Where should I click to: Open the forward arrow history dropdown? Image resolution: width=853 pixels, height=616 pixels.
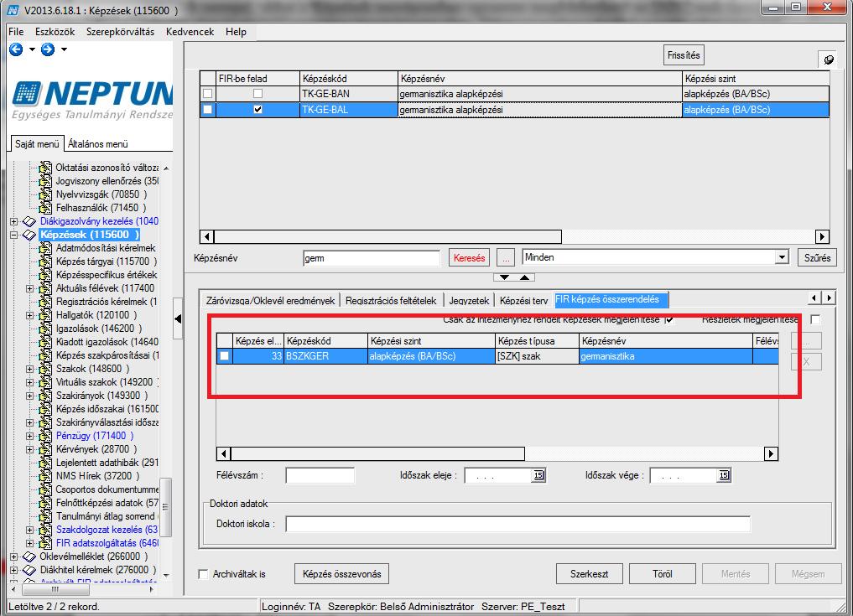[x=65, y=49]
